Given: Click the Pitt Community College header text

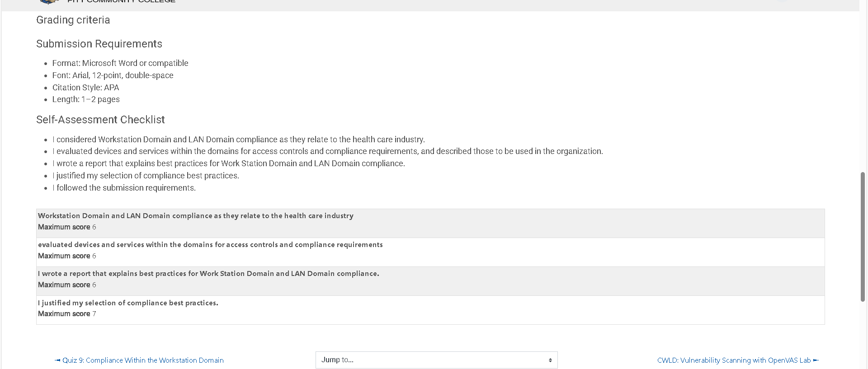Looking at the screenshot, I should click(121, 1).
